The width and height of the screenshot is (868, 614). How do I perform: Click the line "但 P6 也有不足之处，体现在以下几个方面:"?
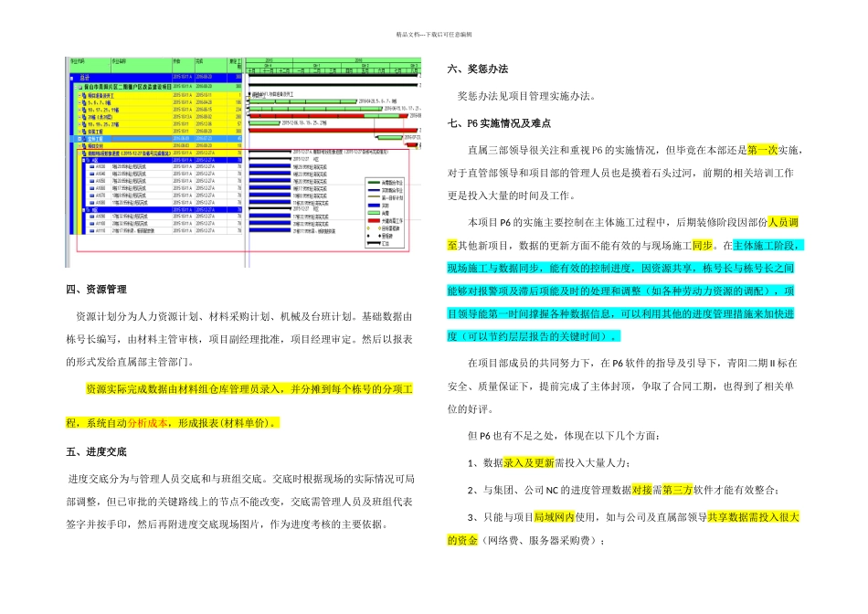pos(564,436)
